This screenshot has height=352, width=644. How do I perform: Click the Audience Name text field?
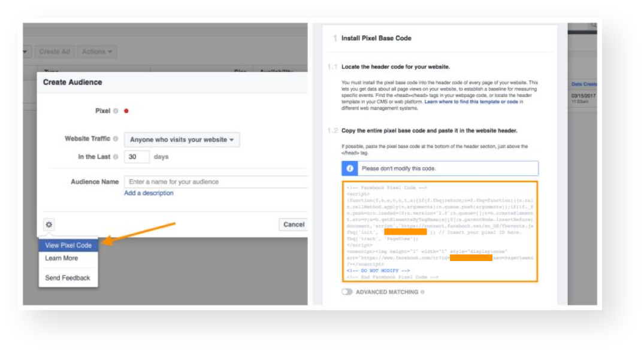(x=216, y=182)
